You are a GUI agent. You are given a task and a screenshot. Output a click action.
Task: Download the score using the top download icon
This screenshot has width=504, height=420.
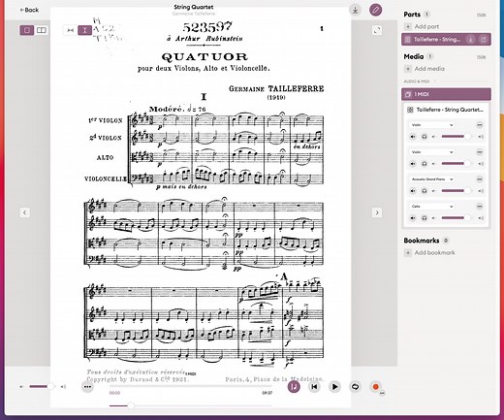click(x=356, y=10)
